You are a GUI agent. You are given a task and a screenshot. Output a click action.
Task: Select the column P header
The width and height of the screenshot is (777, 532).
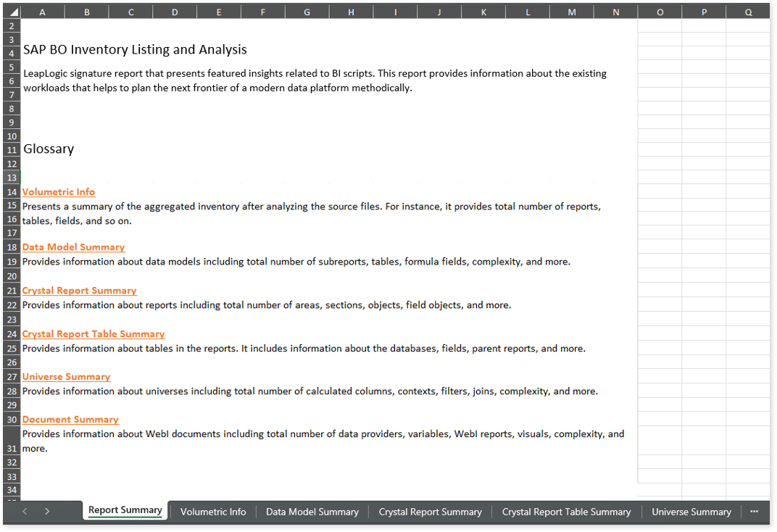click(704, 12)
